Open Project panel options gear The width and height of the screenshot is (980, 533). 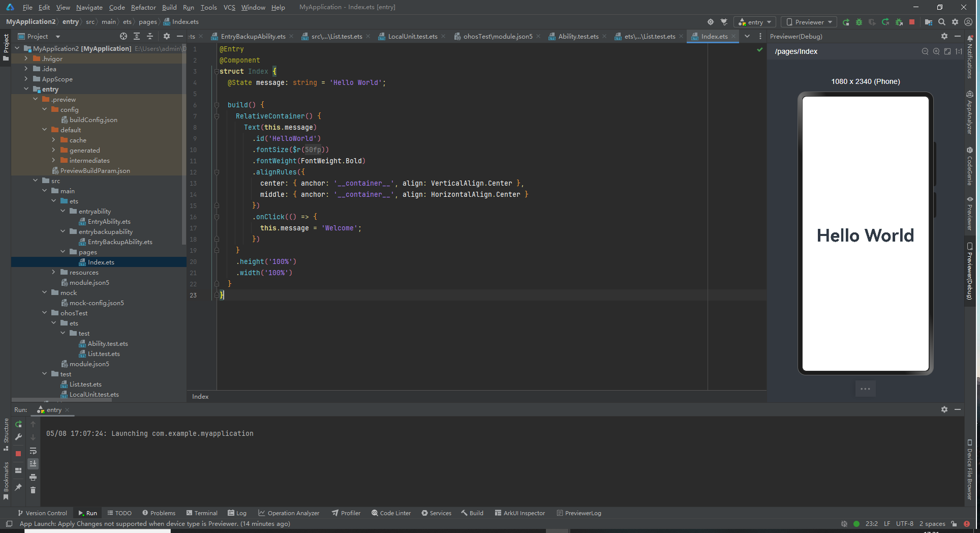click(x=167, y=36)
